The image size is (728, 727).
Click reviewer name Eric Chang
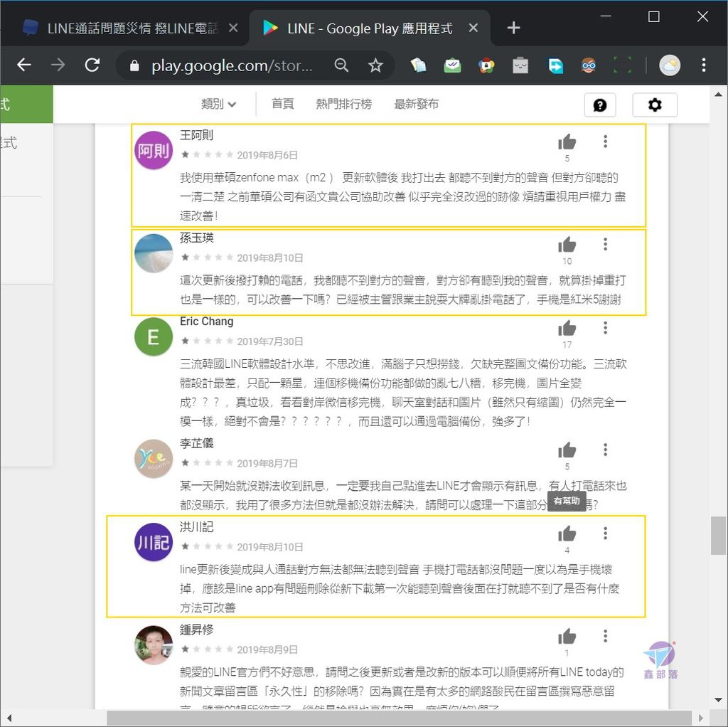[x=207, y=322]
